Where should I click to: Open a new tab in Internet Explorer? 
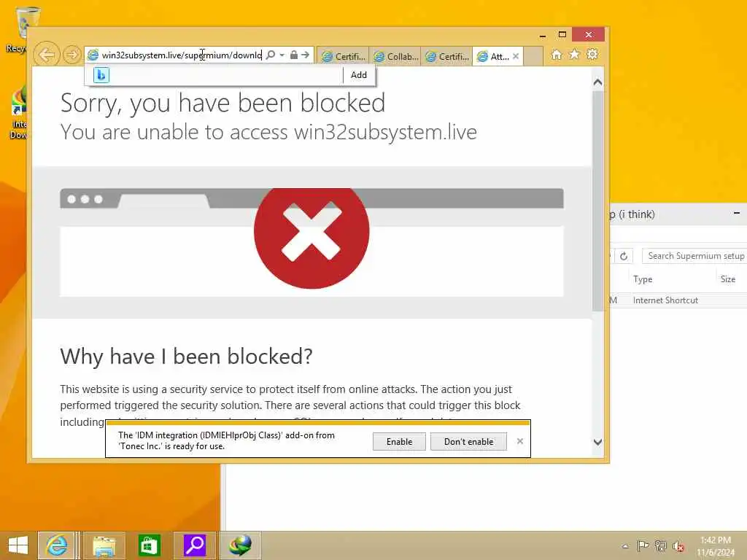(533, 57)
